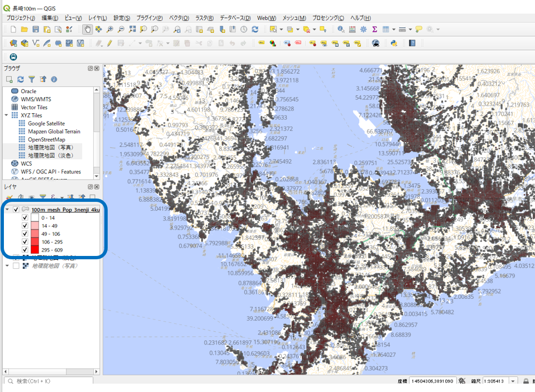Viewport: 535px width, 392px height.
Task: Select WMS/WMTS in Browser panel
Action: pyautogui.click(x=36, y=99)
